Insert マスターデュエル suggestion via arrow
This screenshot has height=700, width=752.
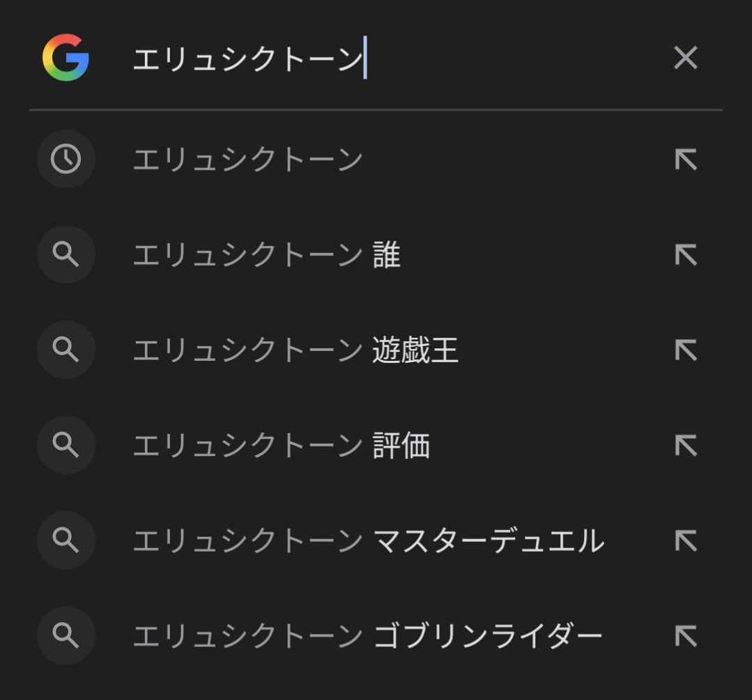686,541
